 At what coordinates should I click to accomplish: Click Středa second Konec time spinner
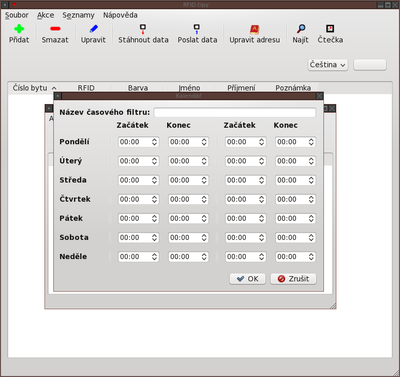click(295, 180)
